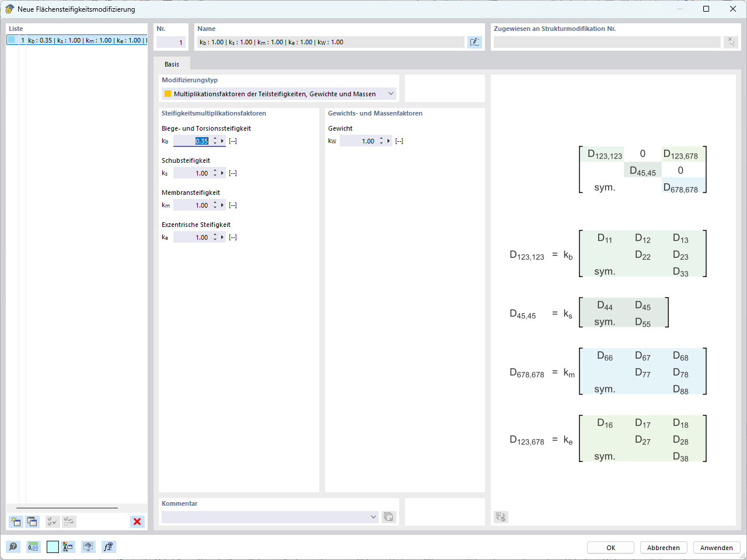Apply changes using the Anwenden button
747x560 pixels.
(716, 547)
